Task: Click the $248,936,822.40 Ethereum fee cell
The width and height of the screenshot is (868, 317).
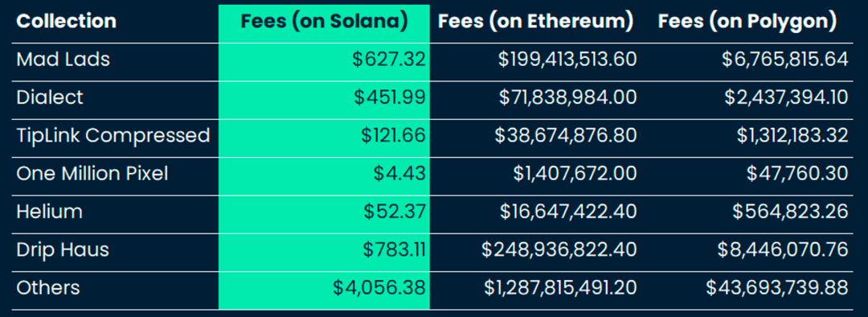Action: pos(559,250)
